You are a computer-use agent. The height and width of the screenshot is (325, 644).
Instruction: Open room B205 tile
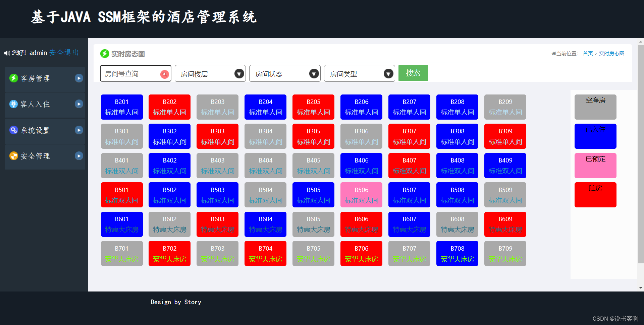coord(314,107)
